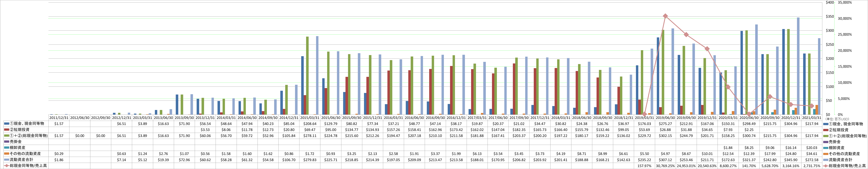The image size is (868, 169).
Task: Select the $0.29 other current assets cell
Action: pyautogui.click(x=59, y=154)
